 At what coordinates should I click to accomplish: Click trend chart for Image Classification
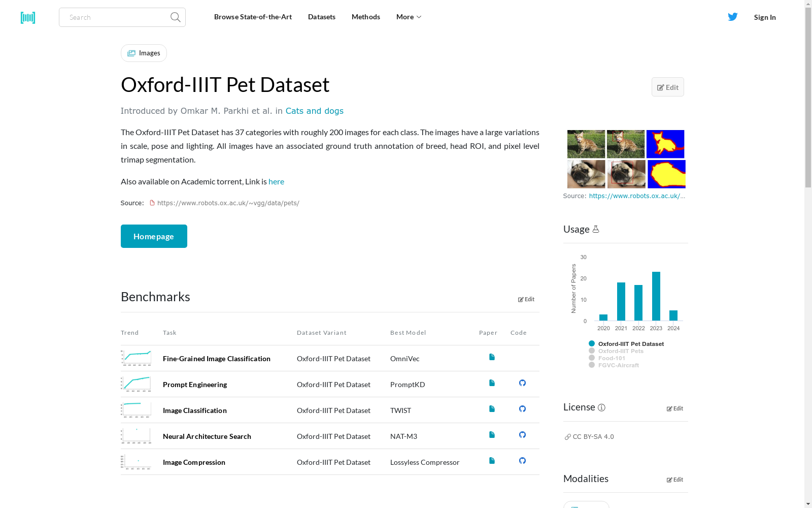(136, 410)
